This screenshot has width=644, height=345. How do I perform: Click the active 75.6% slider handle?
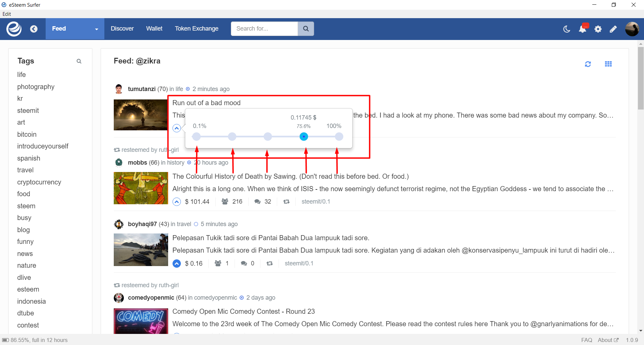click(x=304, y=137)
